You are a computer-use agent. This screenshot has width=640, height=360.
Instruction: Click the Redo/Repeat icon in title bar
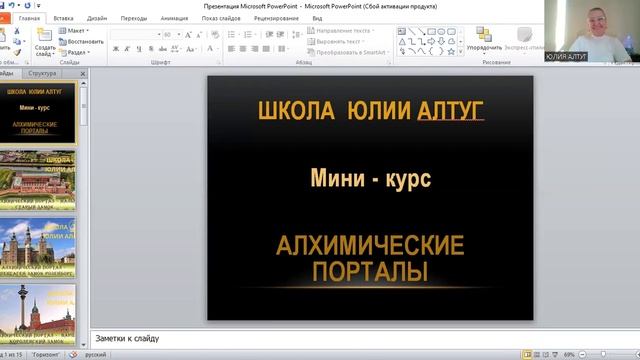pyautogui.click(x=27, y=5)
